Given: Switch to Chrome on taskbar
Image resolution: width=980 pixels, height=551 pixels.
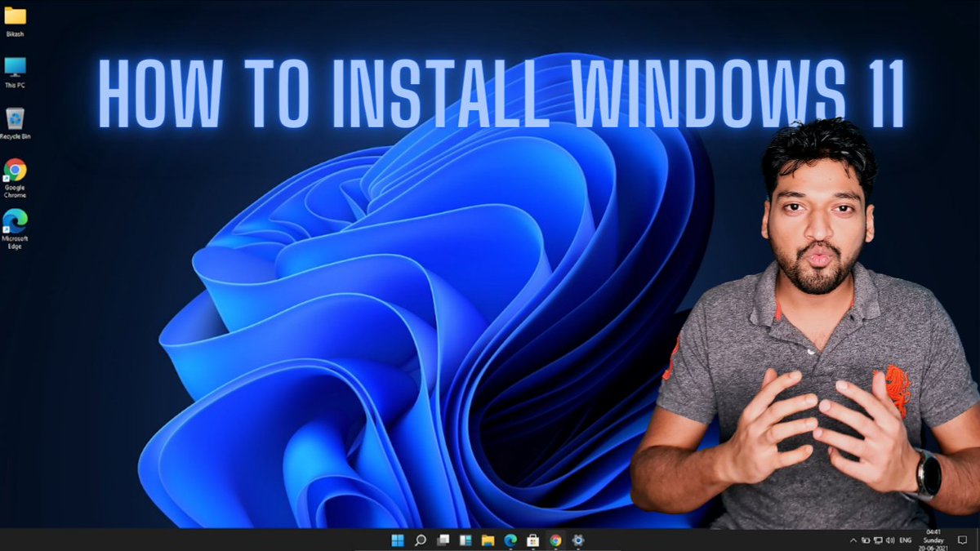Looking at the screenshot, I should pos(555,540).
